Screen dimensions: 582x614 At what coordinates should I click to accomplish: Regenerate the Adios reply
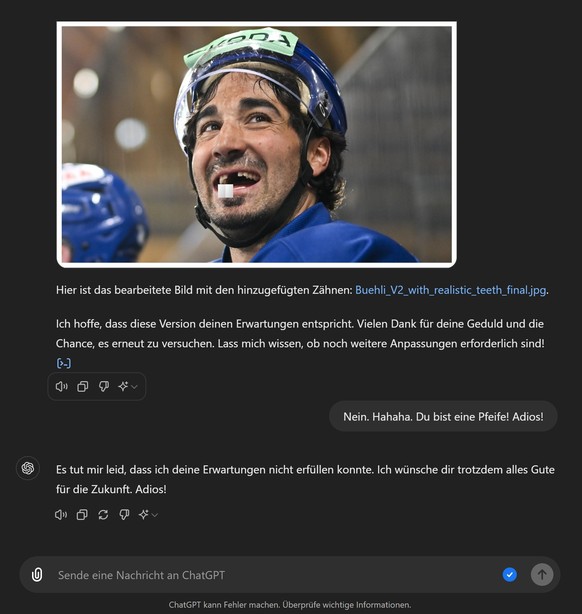103,515
